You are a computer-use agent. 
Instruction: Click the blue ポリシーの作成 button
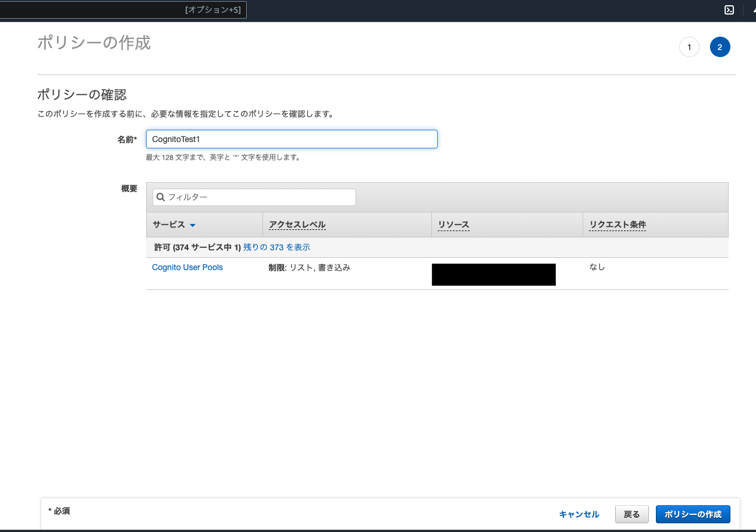pyautogui.click(x=693, y=514)
